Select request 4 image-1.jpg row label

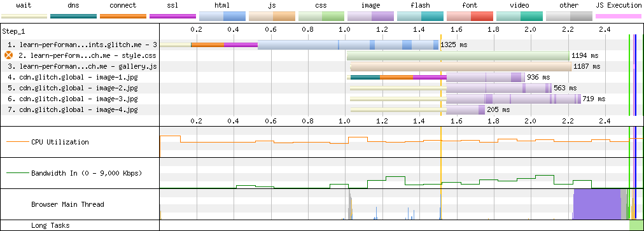point(73,77)
